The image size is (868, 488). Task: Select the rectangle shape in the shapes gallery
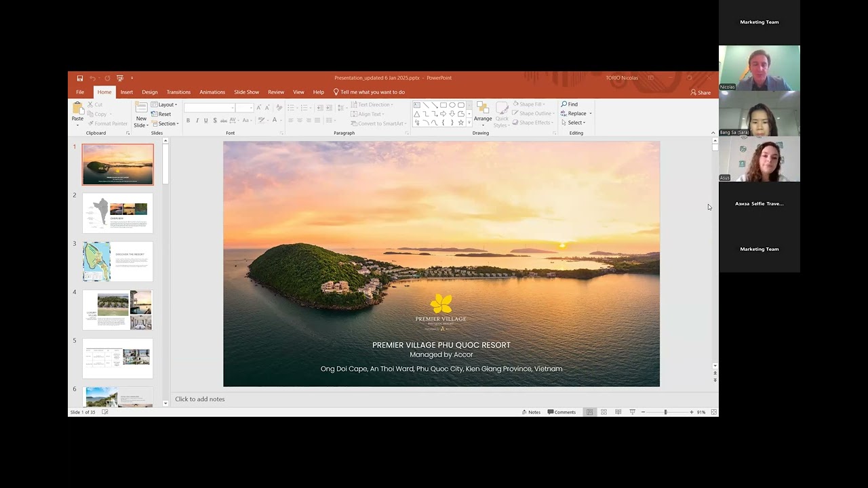[443, 105]
